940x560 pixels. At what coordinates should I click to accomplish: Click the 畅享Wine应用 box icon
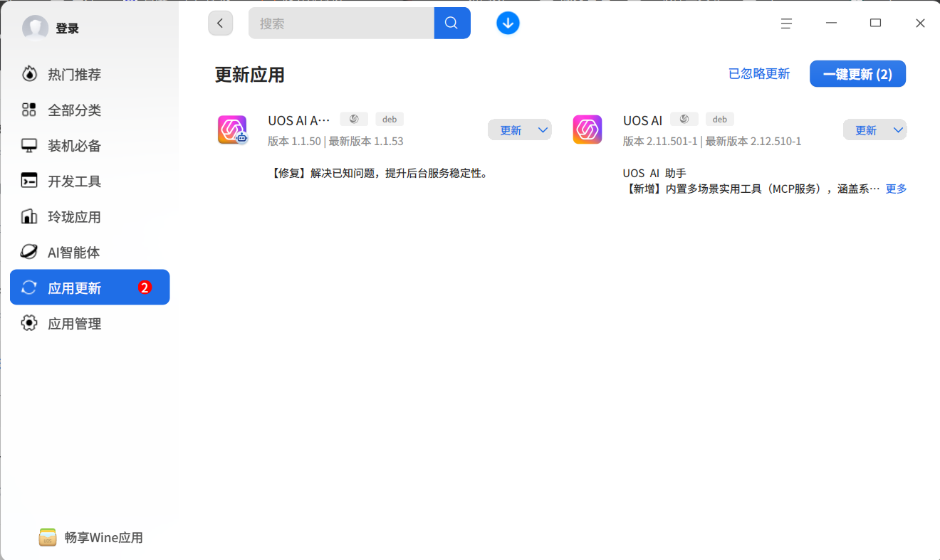pyautogui.click(x=48, y=537)
